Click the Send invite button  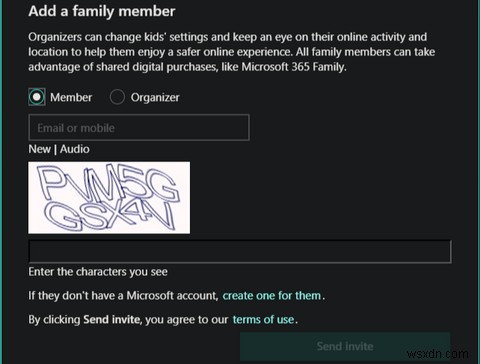[345, 346]
